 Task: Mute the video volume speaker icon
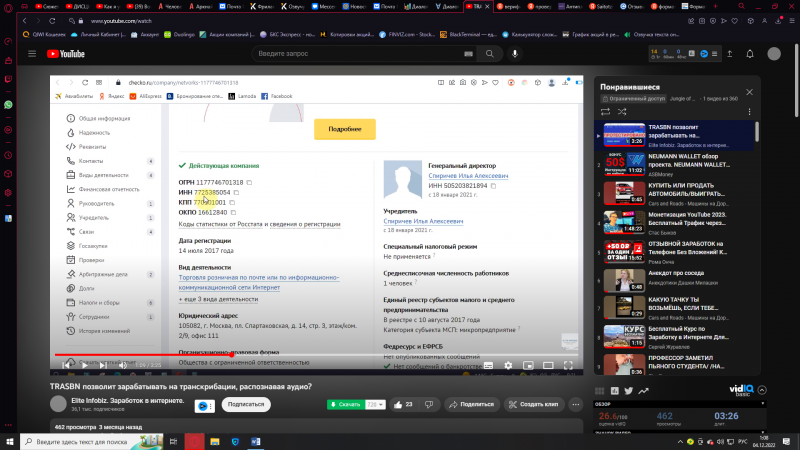[123, 365]
